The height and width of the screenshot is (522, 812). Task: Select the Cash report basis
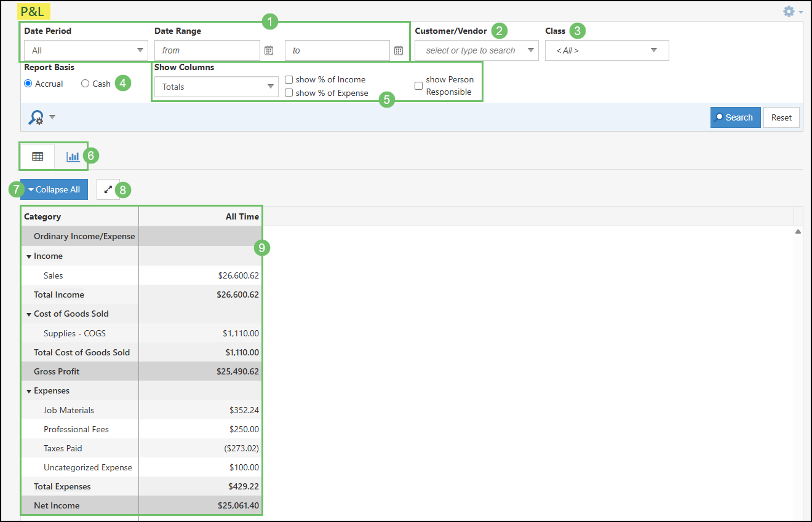(85, 84)
